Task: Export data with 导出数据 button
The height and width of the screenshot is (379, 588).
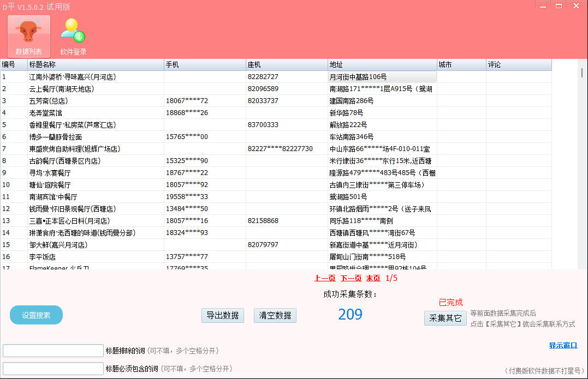Action: [223, 315]
